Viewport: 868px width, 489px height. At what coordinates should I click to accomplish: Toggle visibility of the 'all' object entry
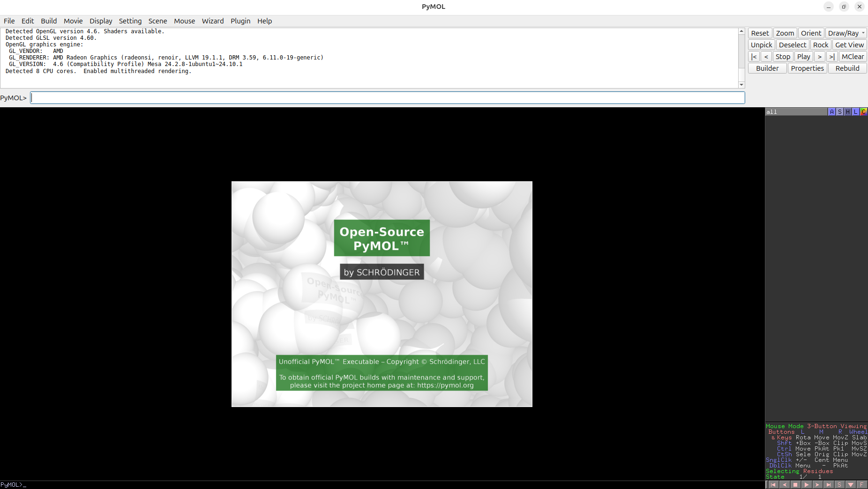pos(796,111)
